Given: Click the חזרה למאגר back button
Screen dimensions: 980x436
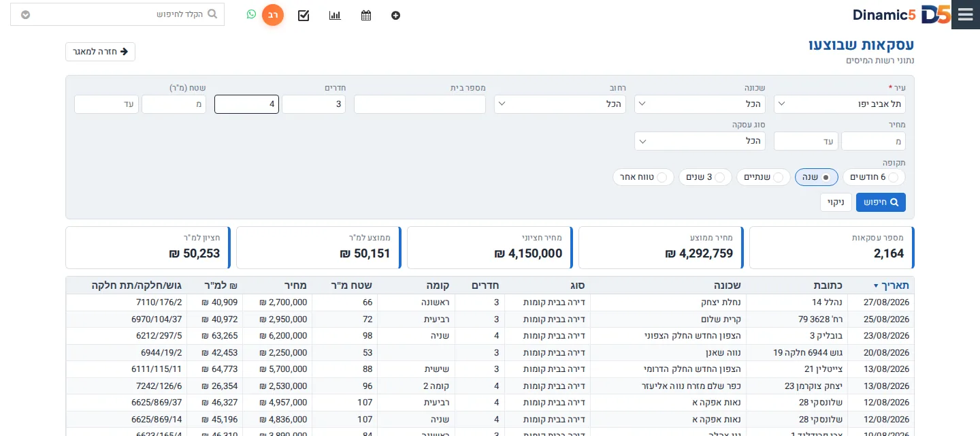Looking at the screenshot, I should pos(101,52).
